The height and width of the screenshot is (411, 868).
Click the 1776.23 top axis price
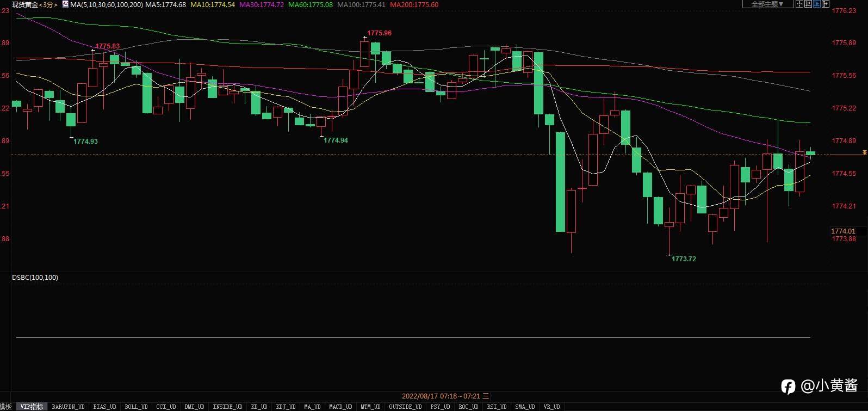click(x=844, y=10)
